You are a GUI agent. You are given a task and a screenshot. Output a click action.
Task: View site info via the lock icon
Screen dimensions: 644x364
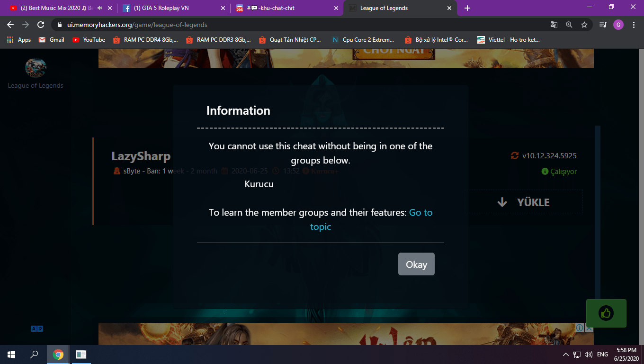(60, 25)
